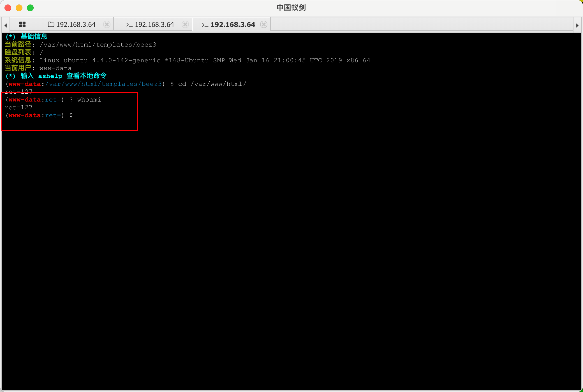
Task: Click the terminal icon in active tab
Action: (x=205, y=25)
